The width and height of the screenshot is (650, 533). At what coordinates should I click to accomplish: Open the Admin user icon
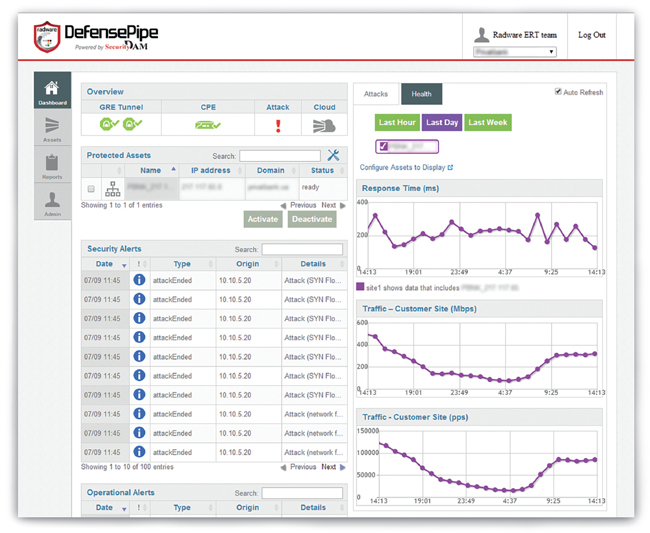tap(52, 199)
